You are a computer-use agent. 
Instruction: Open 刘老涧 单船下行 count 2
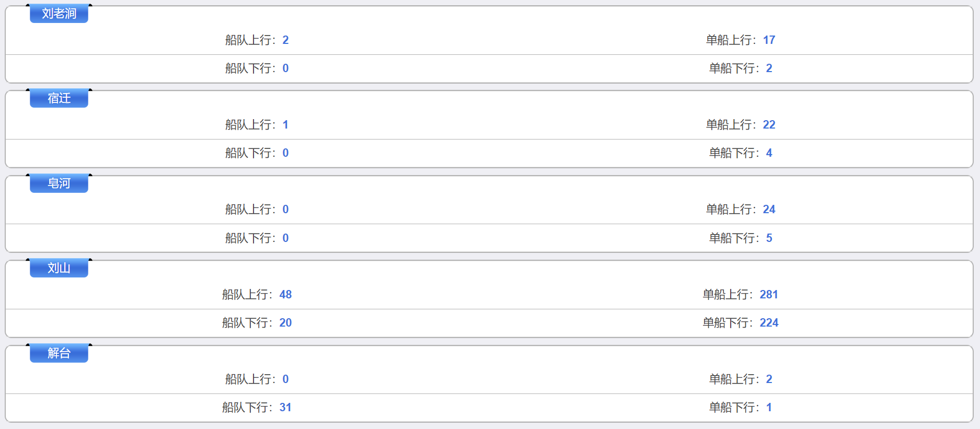769,68
